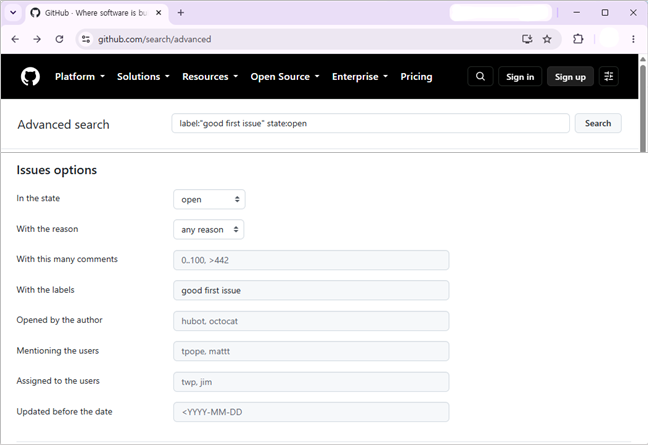Click the 'Advanced search' title text

pyautogui.click(x=63, y=124)
